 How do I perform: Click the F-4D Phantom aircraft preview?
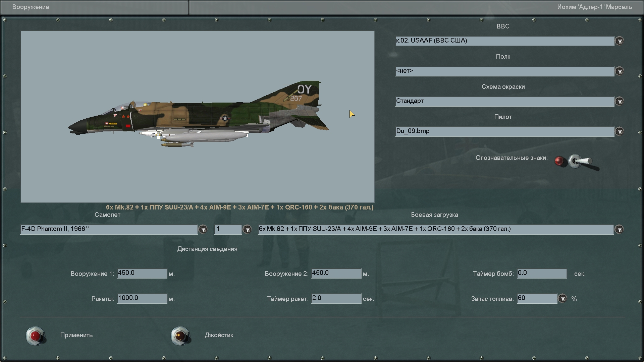pos(198,116)
